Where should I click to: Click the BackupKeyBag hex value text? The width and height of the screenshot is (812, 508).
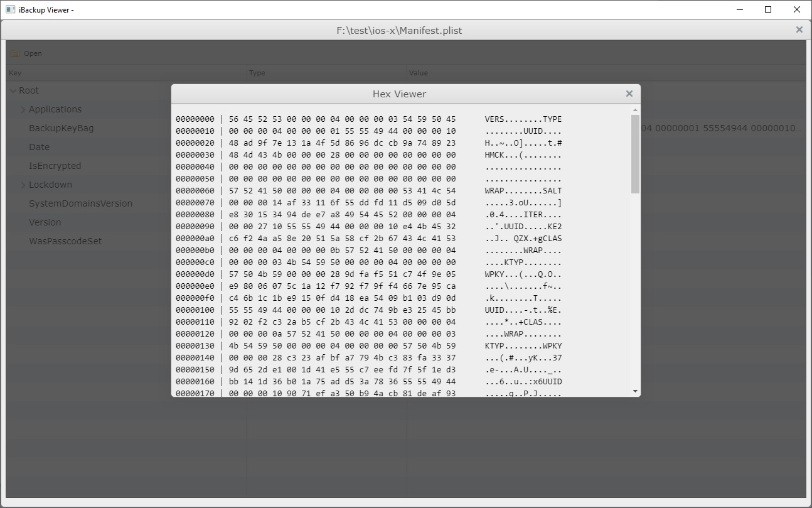(722, 128)
